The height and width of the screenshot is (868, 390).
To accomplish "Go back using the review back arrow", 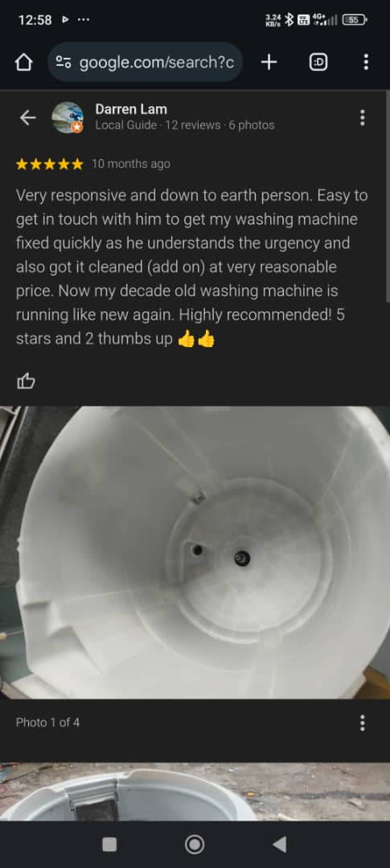I will coord(27,117).
